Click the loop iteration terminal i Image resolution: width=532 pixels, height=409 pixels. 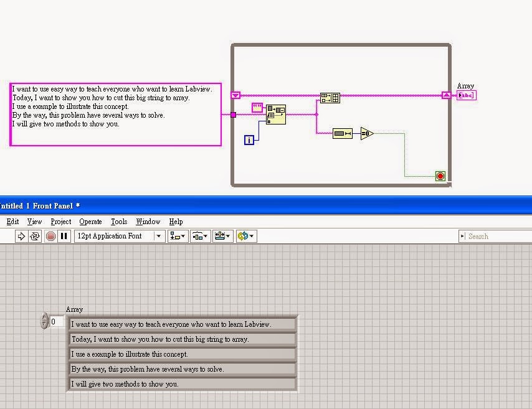point(249,139)
